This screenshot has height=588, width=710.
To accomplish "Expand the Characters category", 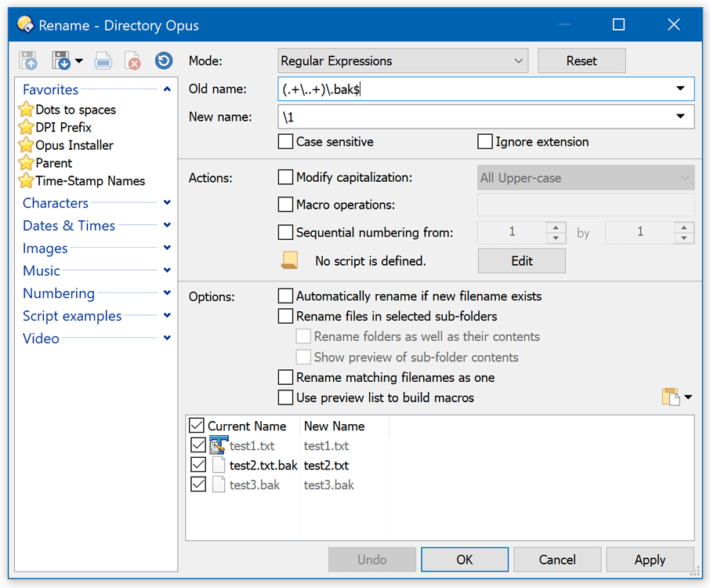I will tap(55, 202).
